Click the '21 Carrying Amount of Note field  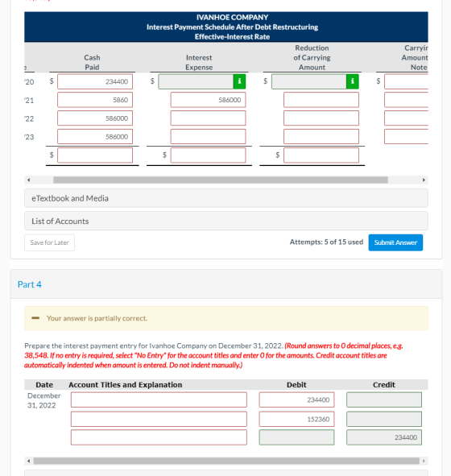[x=406, y=100]
